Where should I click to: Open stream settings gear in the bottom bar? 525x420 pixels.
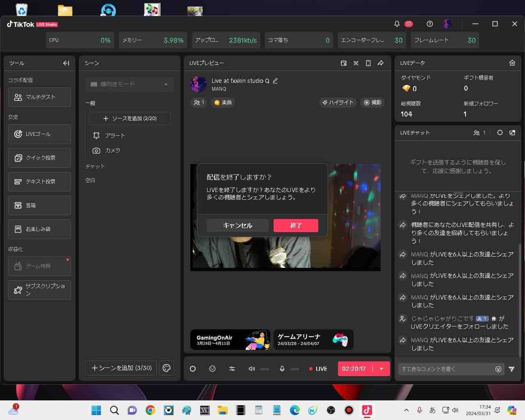click(x=193, y=369)
